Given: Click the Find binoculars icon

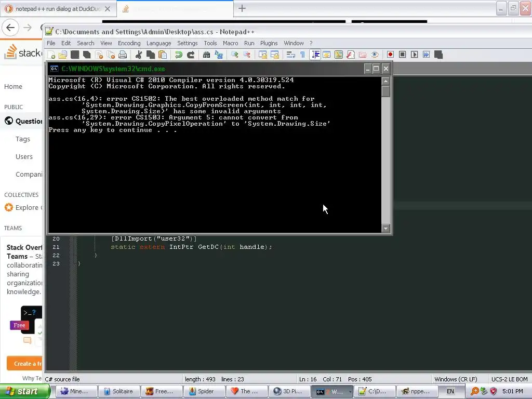Looking at the screenshot, I should [x=206, y=55].
